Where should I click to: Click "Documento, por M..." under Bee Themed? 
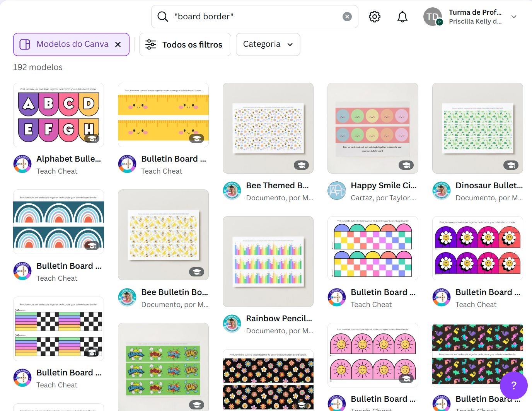(280, 198)
